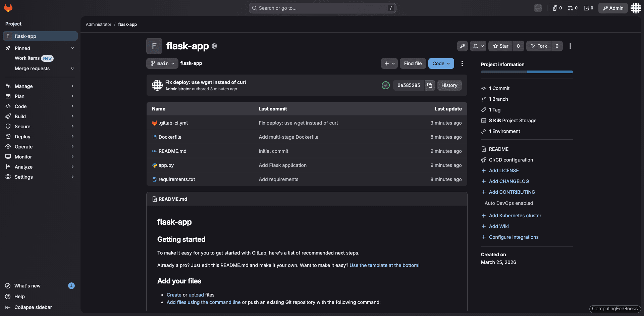Click the search or go to field

point(322,8)
